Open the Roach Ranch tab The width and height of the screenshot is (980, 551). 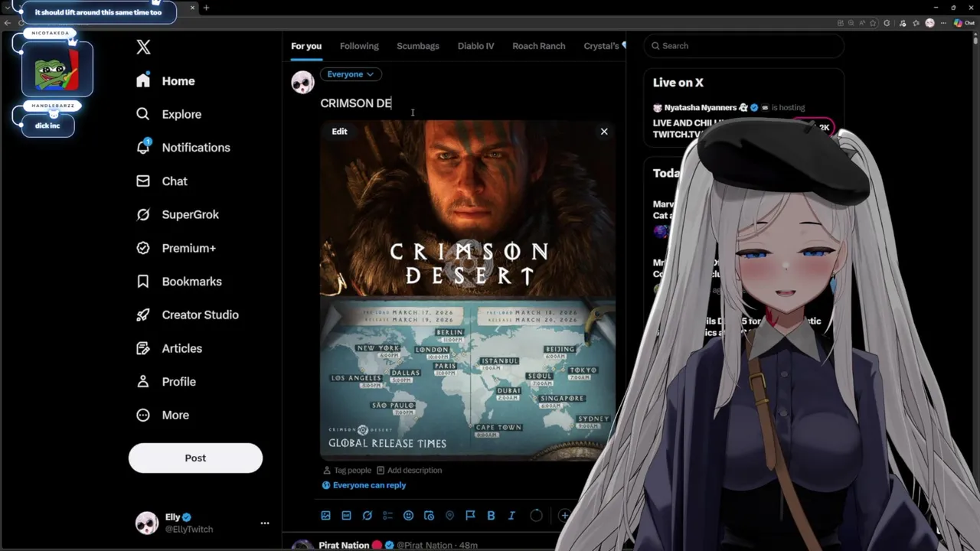point(539,46)
